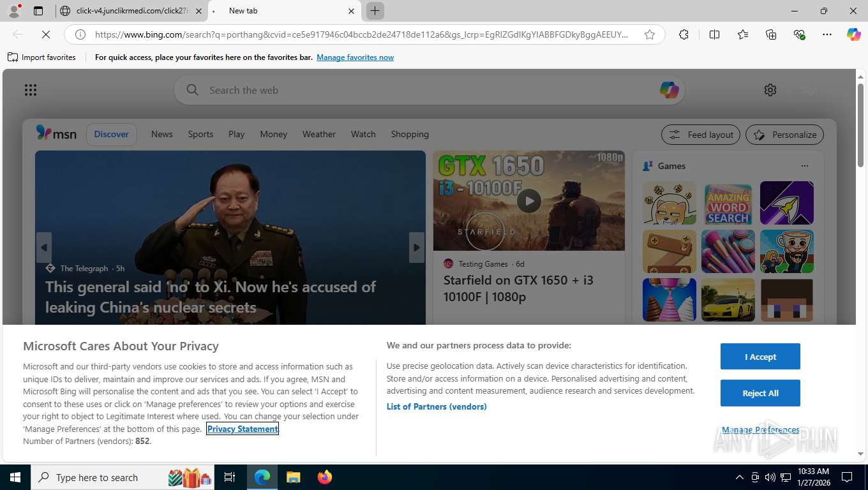The width and height of the screenshot is (868, 490).
Task: Click the address bar URL
Action: (x=362, y=34)
